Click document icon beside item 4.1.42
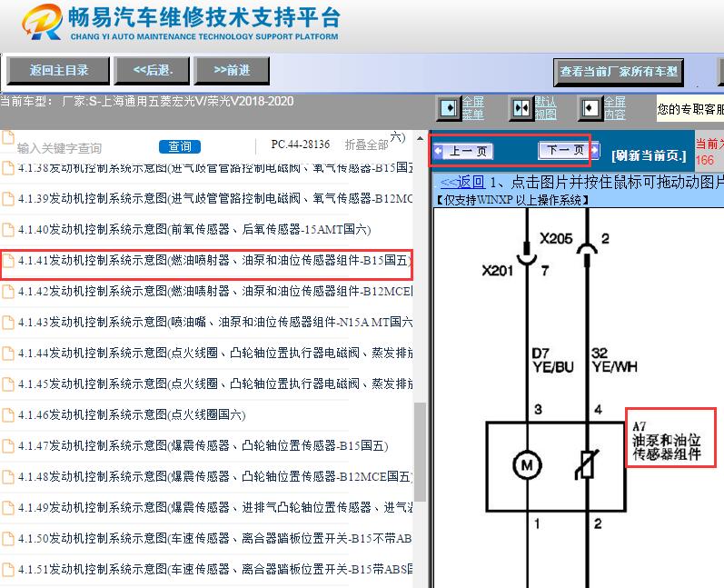The height and width of the screenshot is (588, 724). click(x=8, y=292)
